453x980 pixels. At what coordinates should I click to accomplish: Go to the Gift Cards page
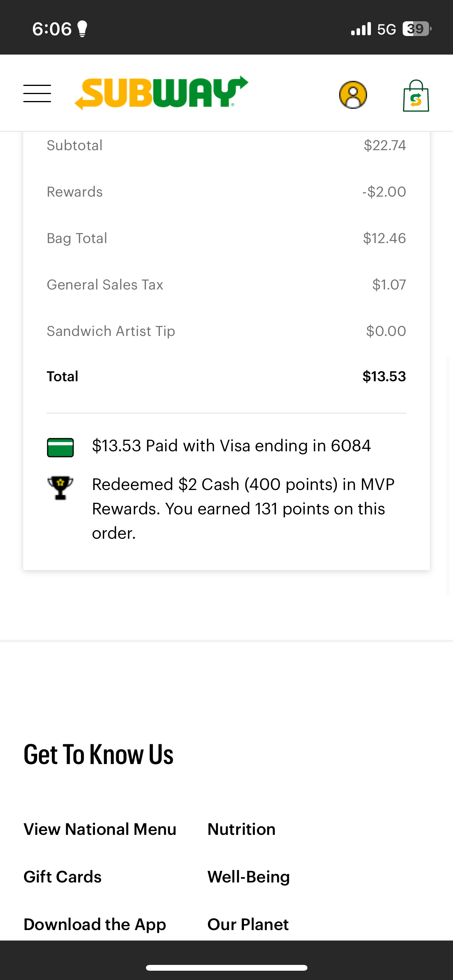coord(63,877)
